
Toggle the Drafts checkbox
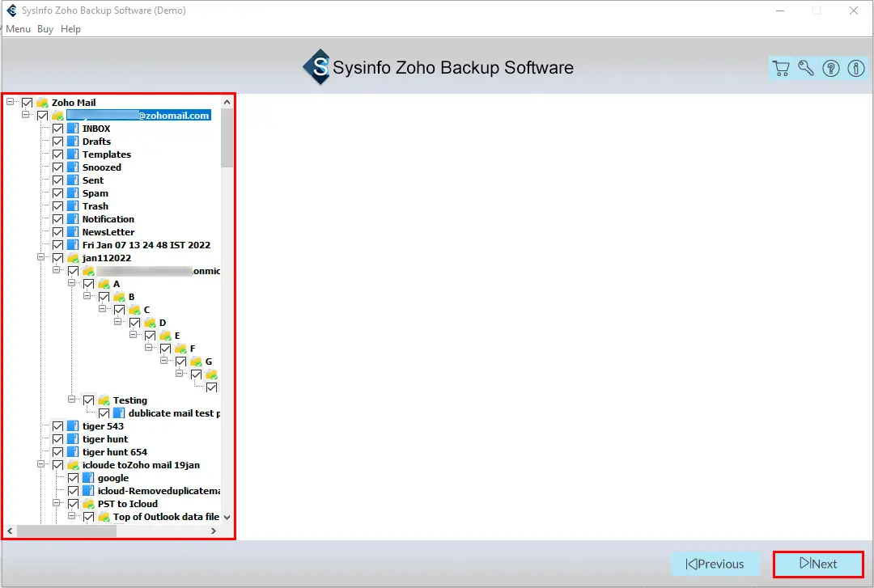pos(57,141)
